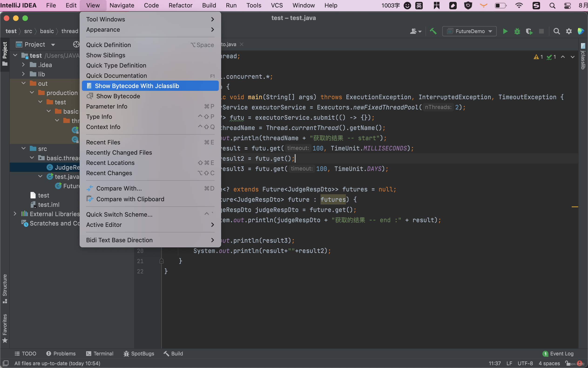
Task: Click the warnings indicator in editor
Action: coord(538,57)
